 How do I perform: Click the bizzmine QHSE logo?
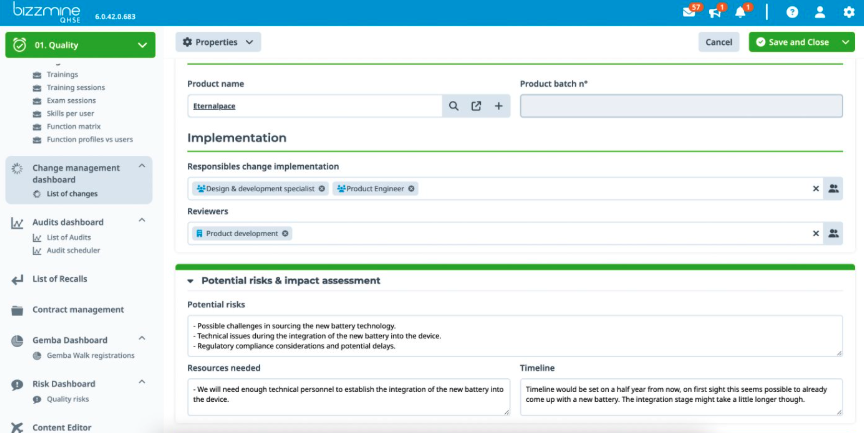pos(47,12)
